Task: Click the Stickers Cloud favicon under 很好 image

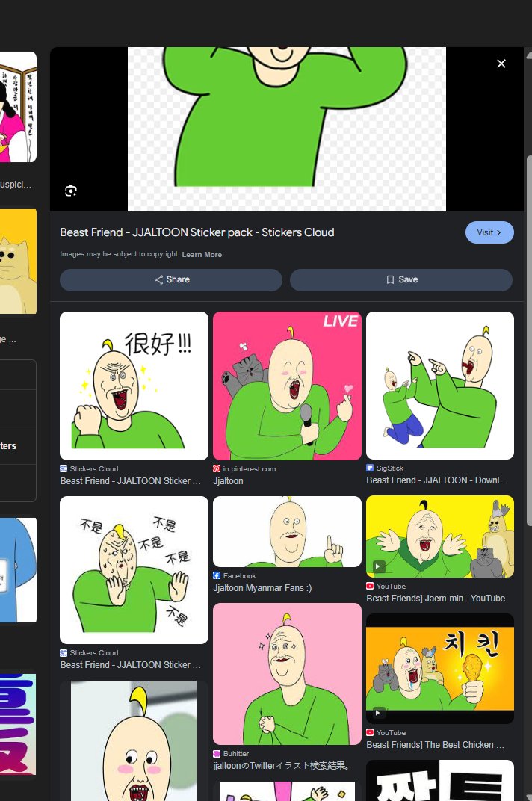Action: click(x=64, y=469)
